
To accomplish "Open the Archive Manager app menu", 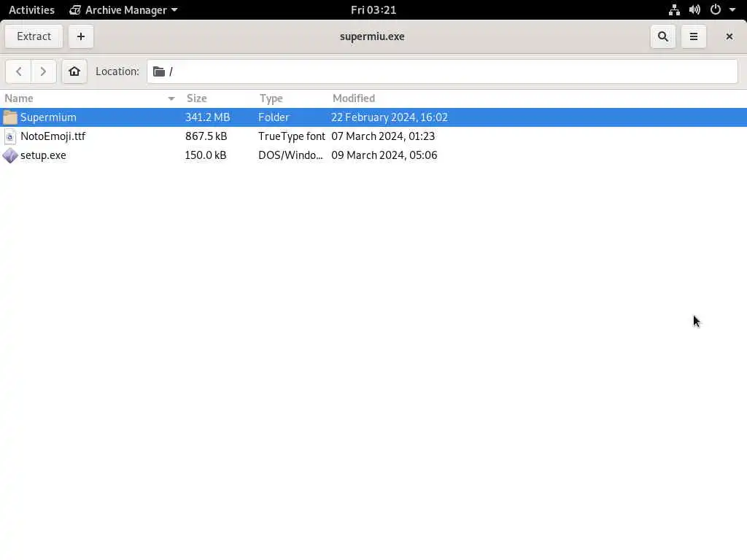I will 123,10.
